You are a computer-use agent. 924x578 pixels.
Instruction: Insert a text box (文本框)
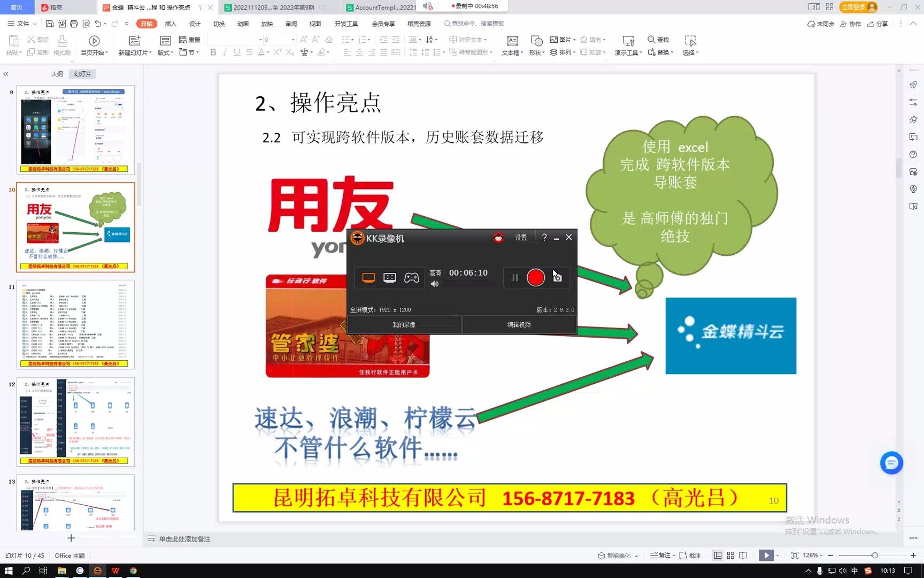pyautogui.click(x=511, y=45)
